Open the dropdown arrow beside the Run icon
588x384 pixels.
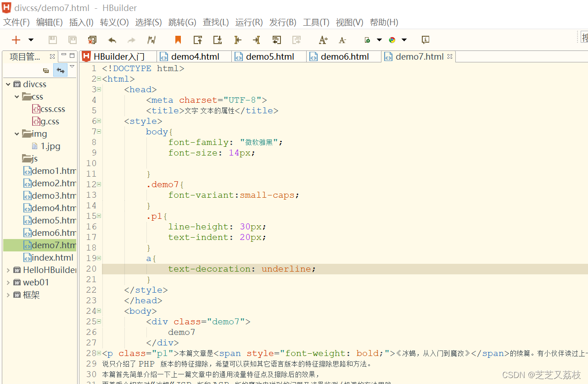(379, 40)
